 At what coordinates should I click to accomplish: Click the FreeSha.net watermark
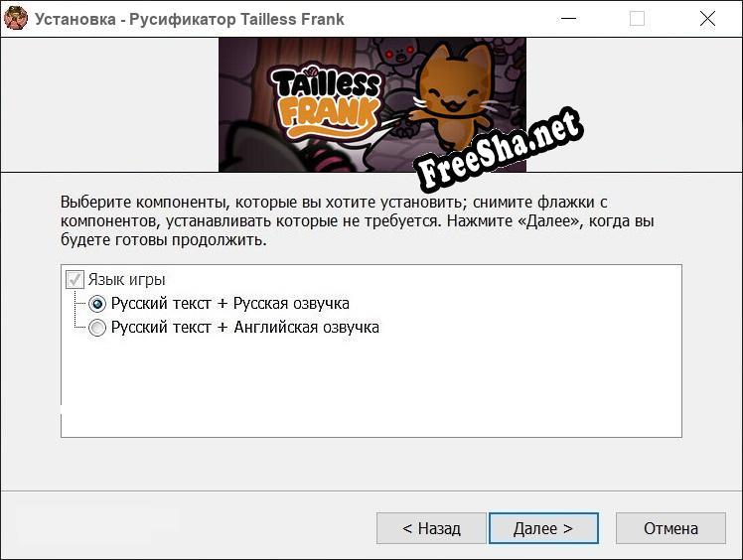[499, 150]
